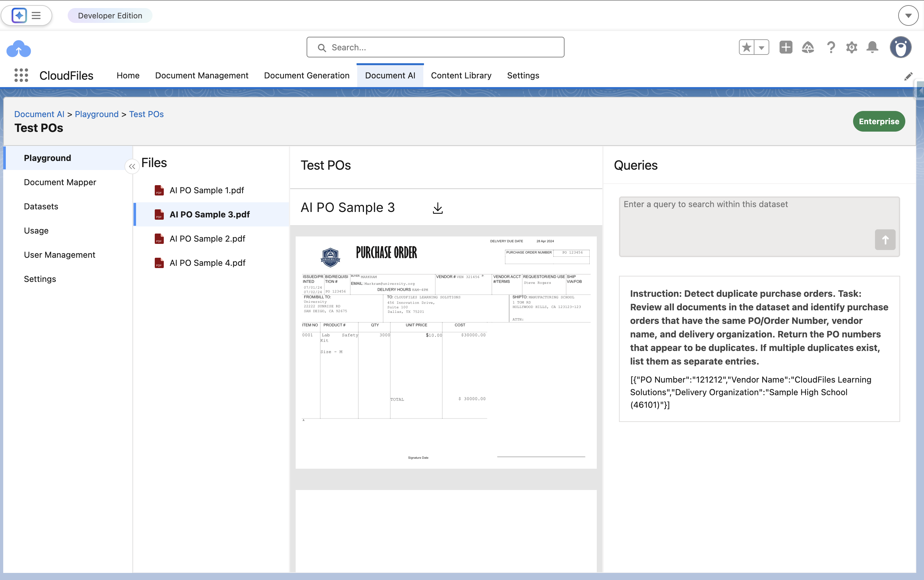The image size is (924, 580).
Task: Click the global Create plus icon
Action: point(786,47)
